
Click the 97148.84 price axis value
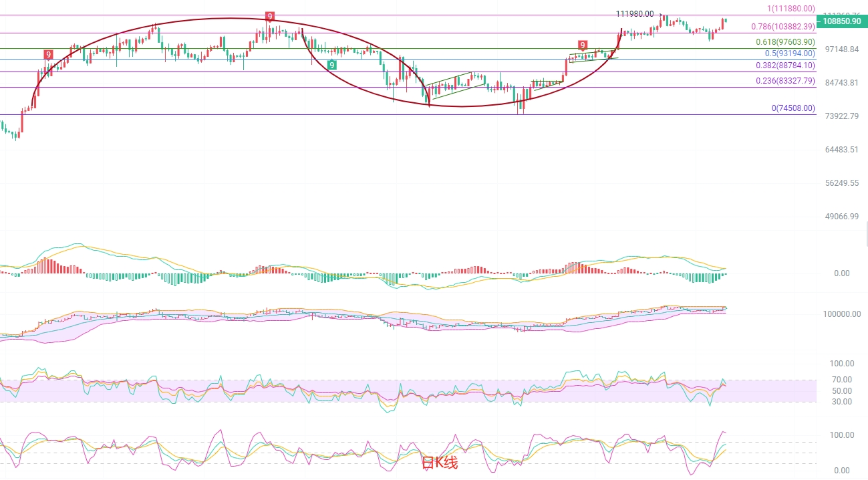click(841, 49)
